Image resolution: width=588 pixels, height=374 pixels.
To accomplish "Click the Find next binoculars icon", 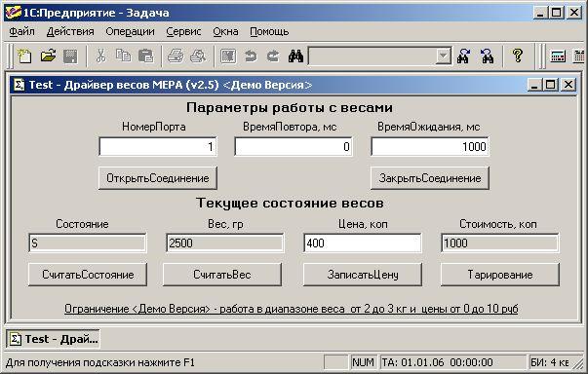I will coord(464,56).
